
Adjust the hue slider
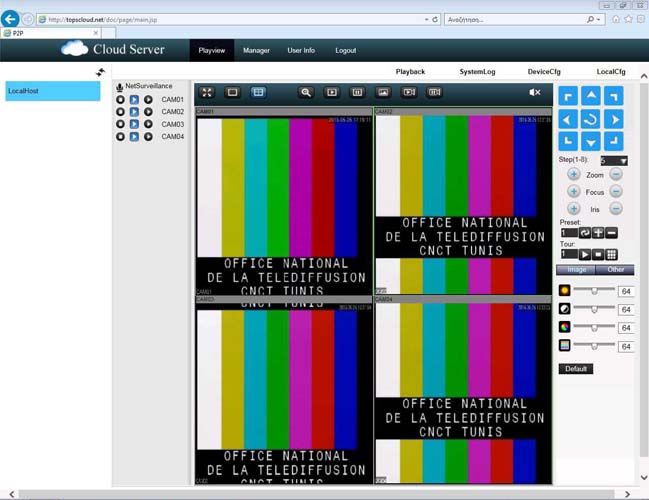pyautogui.click(x=594, y=345)
